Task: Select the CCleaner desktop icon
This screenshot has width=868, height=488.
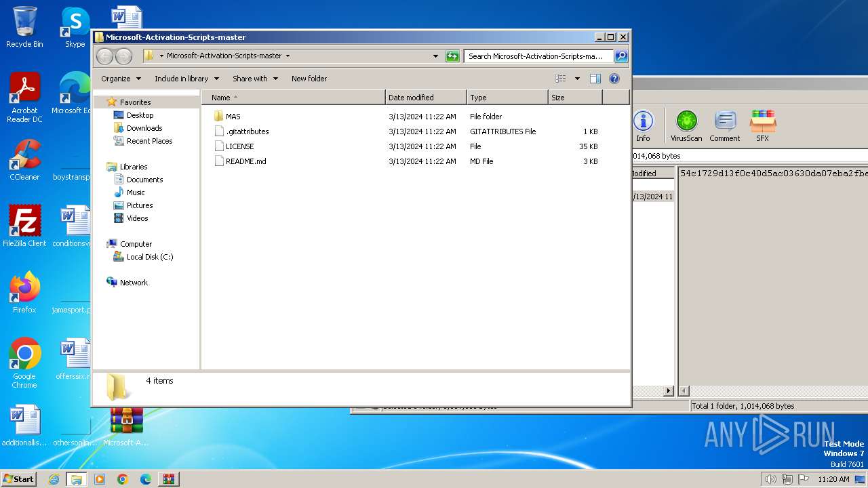Action: click(24, 160)
